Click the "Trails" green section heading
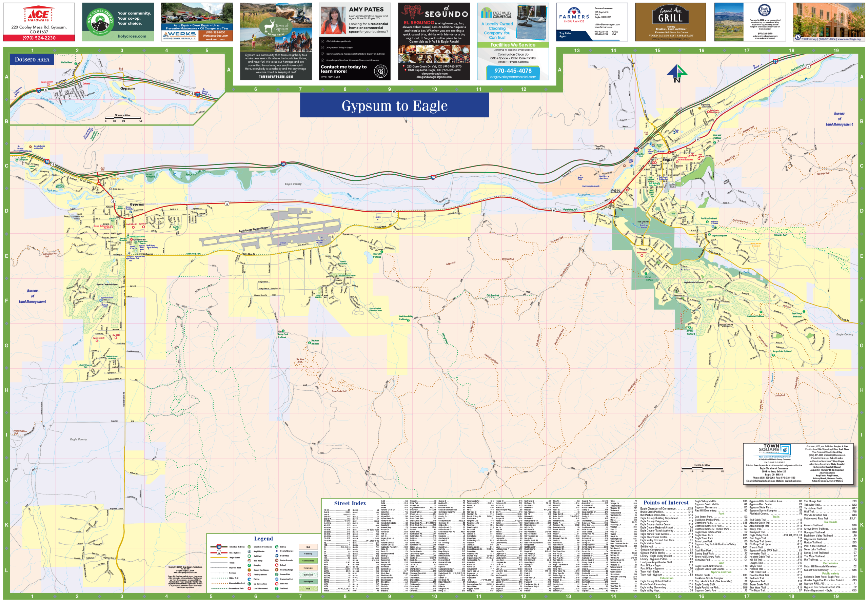This screenshot has width=868, height=603. 776,517
